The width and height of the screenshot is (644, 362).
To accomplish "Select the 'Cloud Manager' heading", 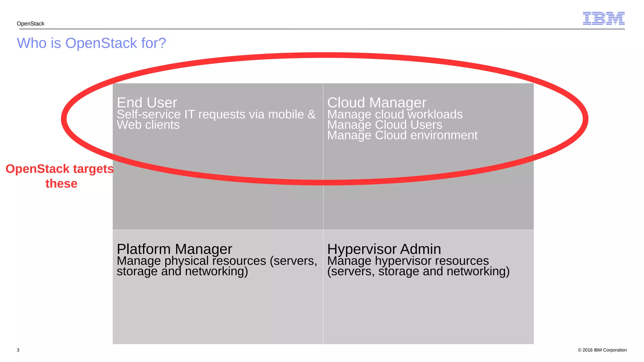I will [377, 102].
